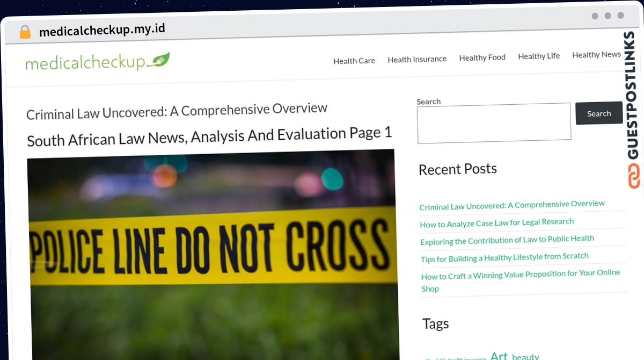Open the Healthy News nav link
644x360 pixels.
pos(596,55)
